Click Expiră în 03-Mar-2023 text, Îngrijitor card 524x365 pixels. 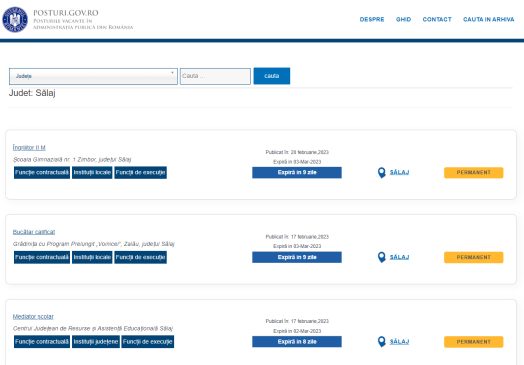coord(297,162)
